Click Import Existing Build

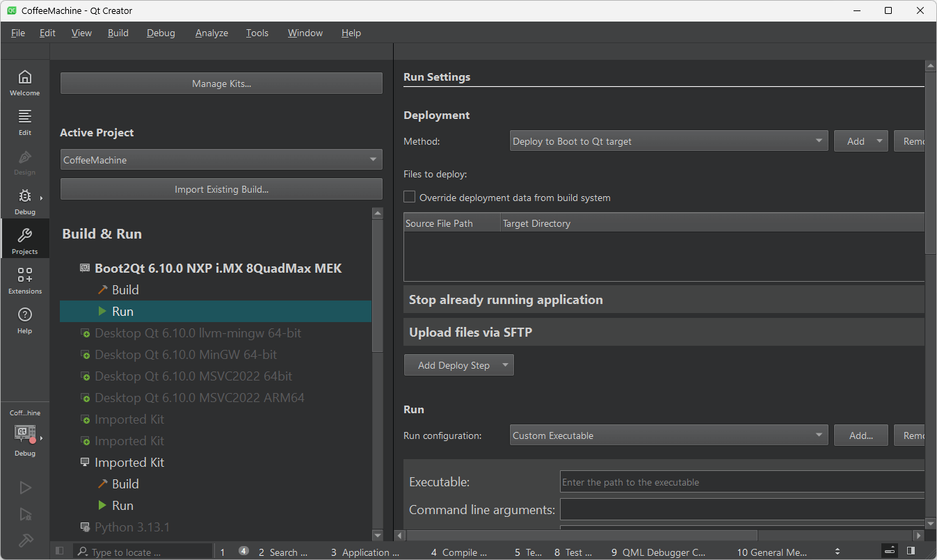(x=221, y=189)
